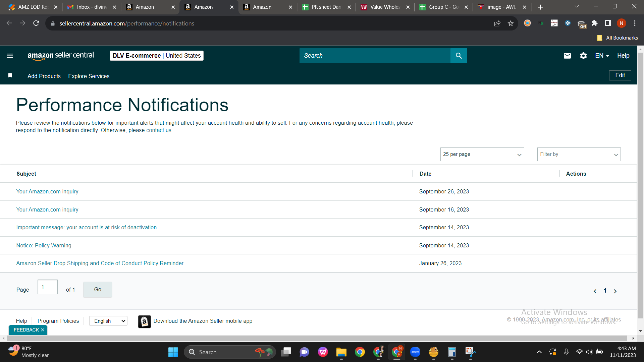Open volume control in system tray

(589, 352)
